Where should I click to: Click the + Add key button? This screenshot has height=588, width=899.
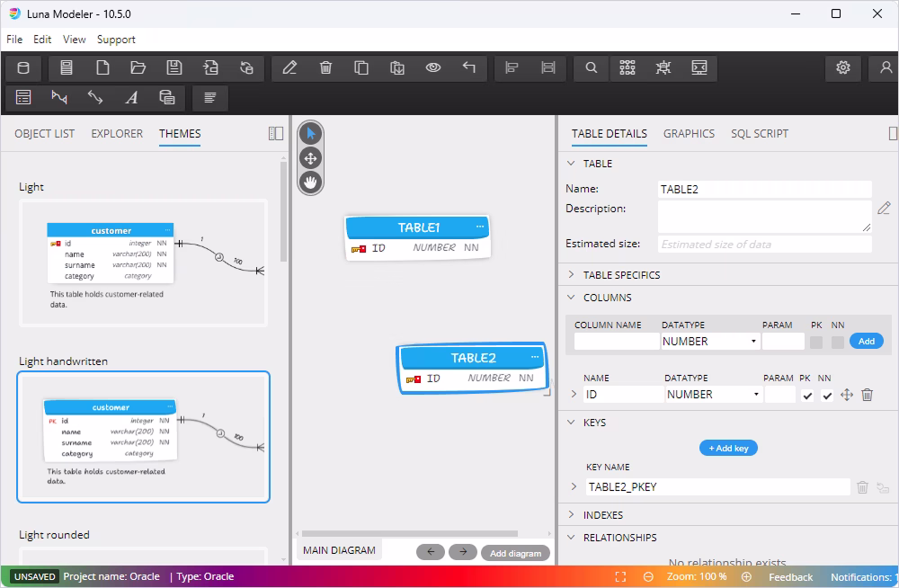(x=728, y=448)
